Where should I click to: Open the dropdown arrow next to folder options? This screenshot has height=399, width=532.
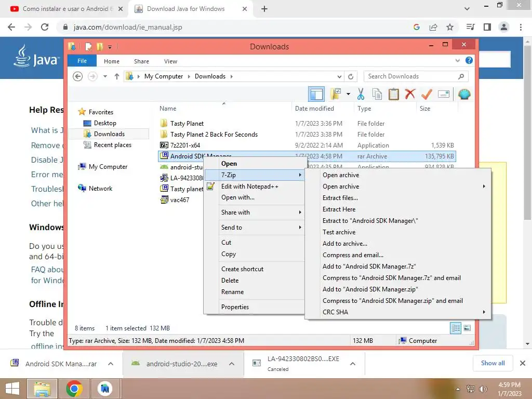348,94
